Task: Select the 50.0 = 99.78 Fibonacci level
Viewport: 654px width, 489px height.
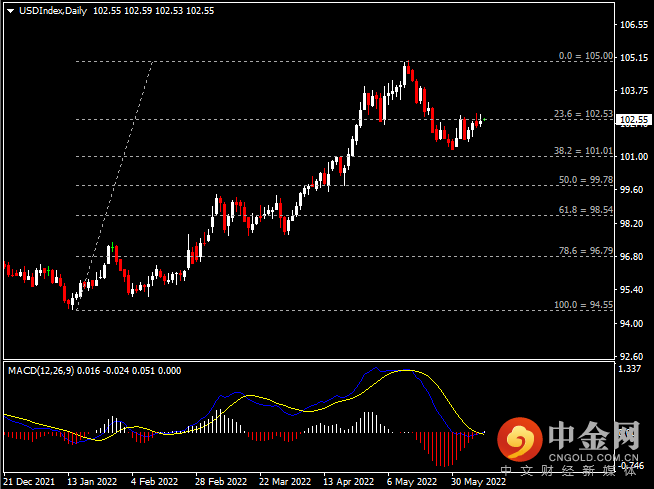Action: click(x=586, y=180)
